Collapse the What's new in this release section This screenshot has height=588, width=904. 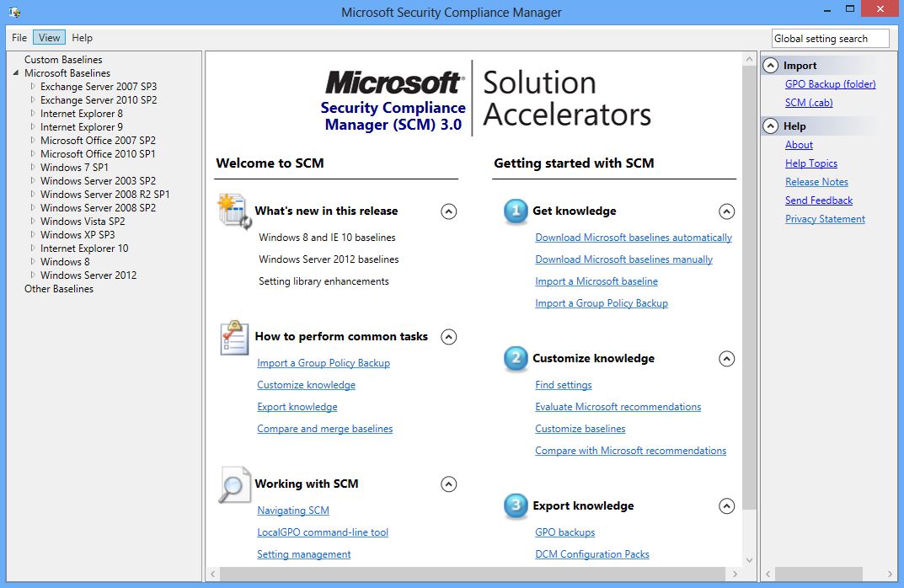[x=448, y=211]
